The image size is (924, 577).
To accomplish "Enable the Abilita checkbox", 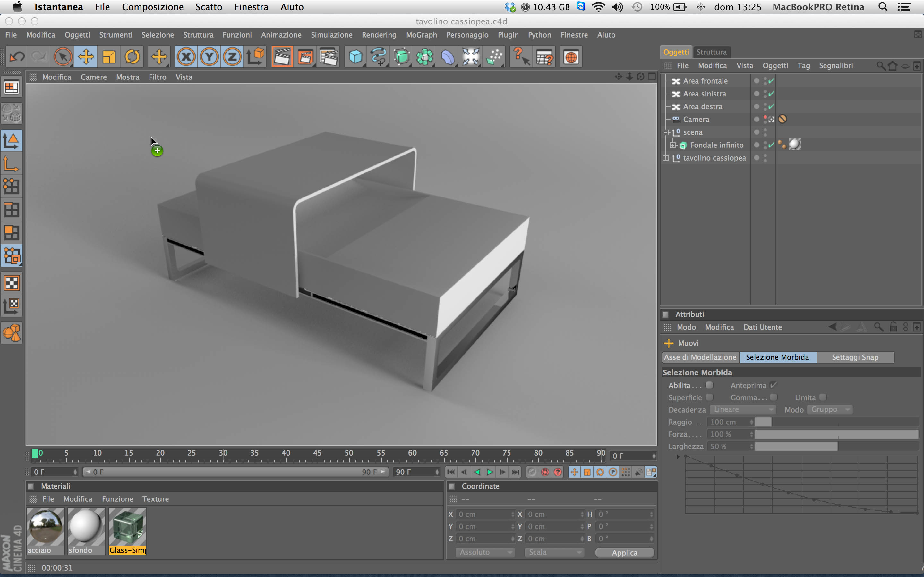I will point(709,385).
